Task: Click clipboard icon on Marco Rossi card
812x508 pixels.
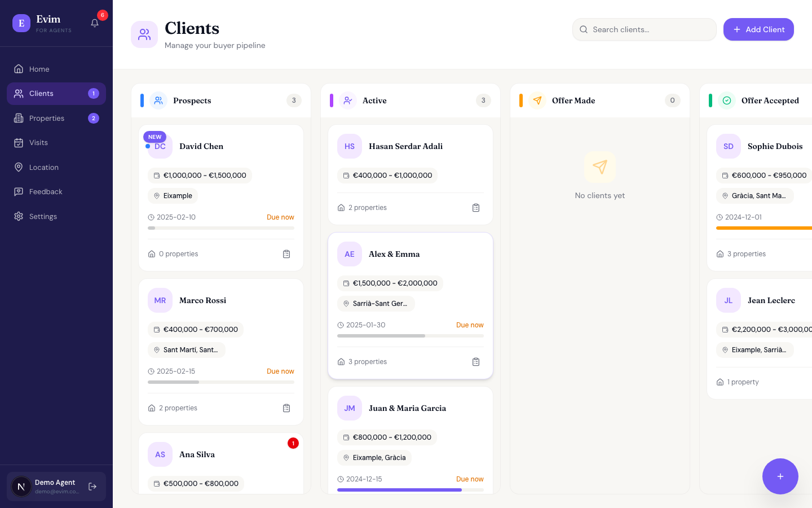Action: pyautogui.click(x=286, y=408)
